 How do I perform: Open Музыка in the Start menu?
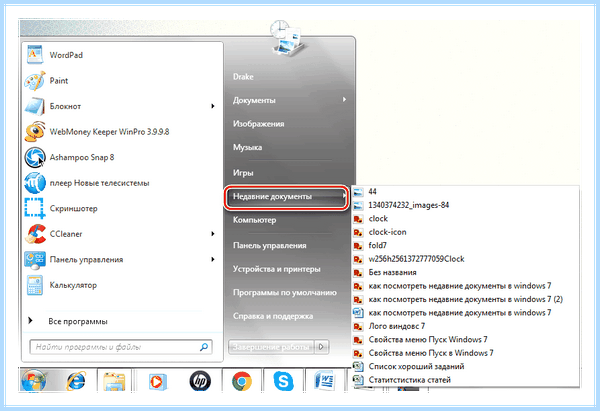pos(248,147)
